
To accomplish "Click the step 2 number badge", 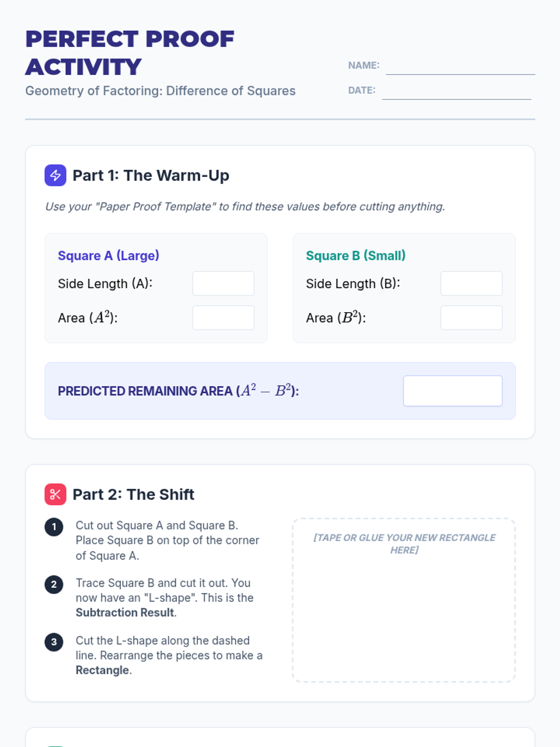I will pyautogui.click(x=54, y=585).
